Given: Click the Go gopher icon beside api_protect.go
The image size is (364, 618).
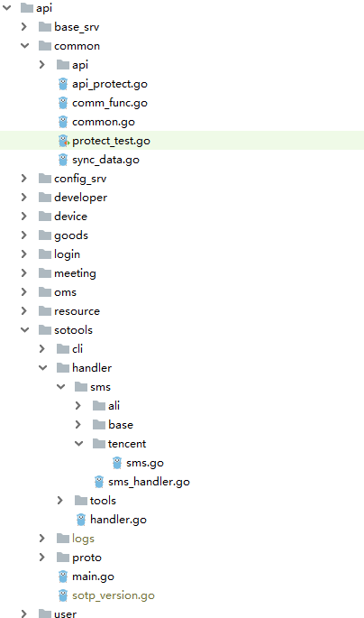Looking at the screenshot, I should pyautogui.click(x=63, y=84).
